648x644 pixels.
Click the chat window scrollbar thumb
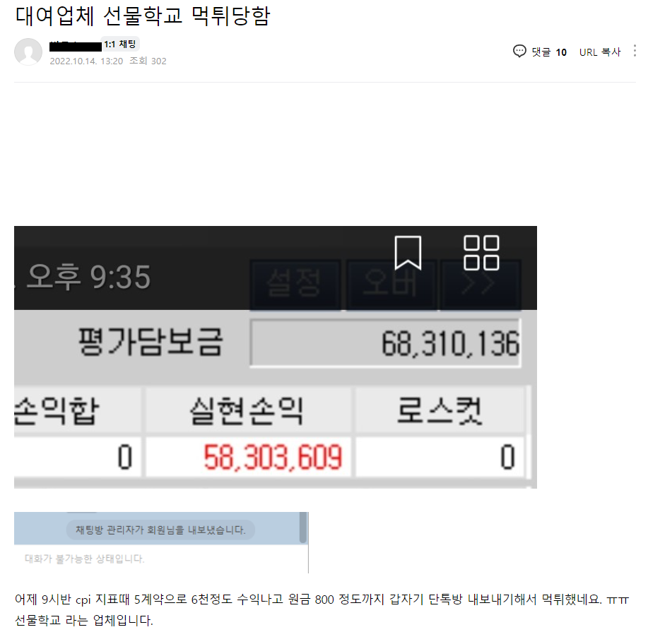pos(303,527)
